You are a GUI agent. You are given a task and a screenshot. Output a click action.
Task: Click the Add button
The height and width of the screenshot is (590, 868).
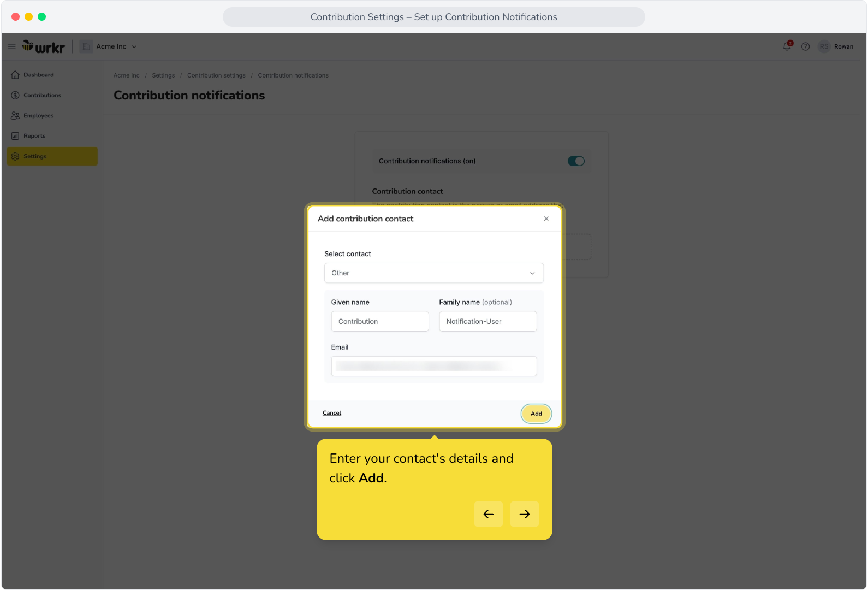tap(536, 414)
